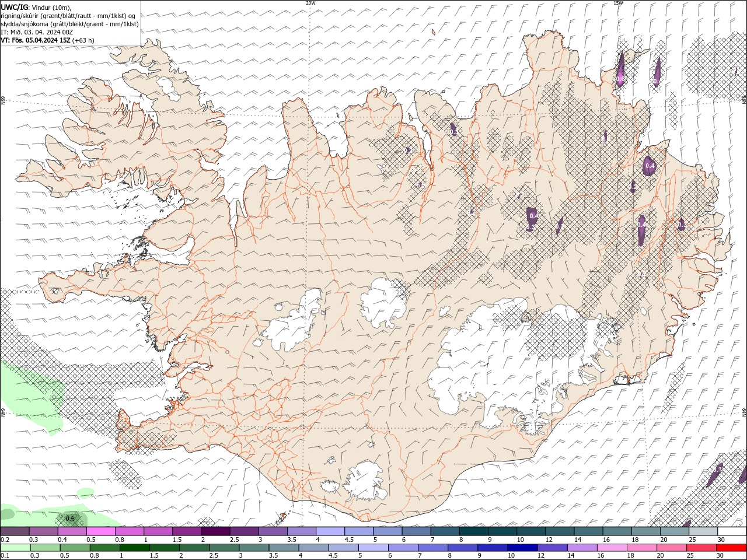Click the white upper swatch above the 30 label
The image size is (747, 560).
point(732,531)
